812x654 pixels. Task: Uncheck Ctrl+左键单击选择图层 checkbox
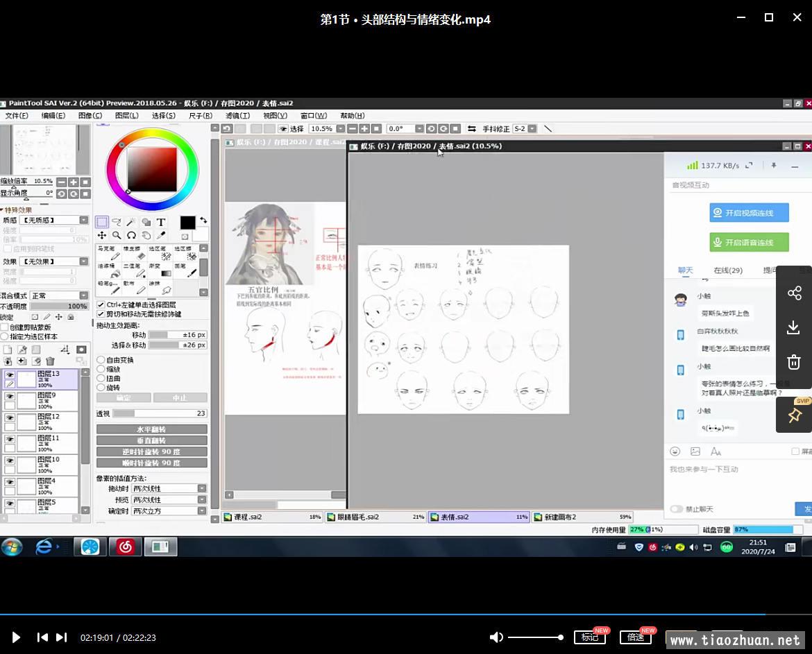pos(101,304)
